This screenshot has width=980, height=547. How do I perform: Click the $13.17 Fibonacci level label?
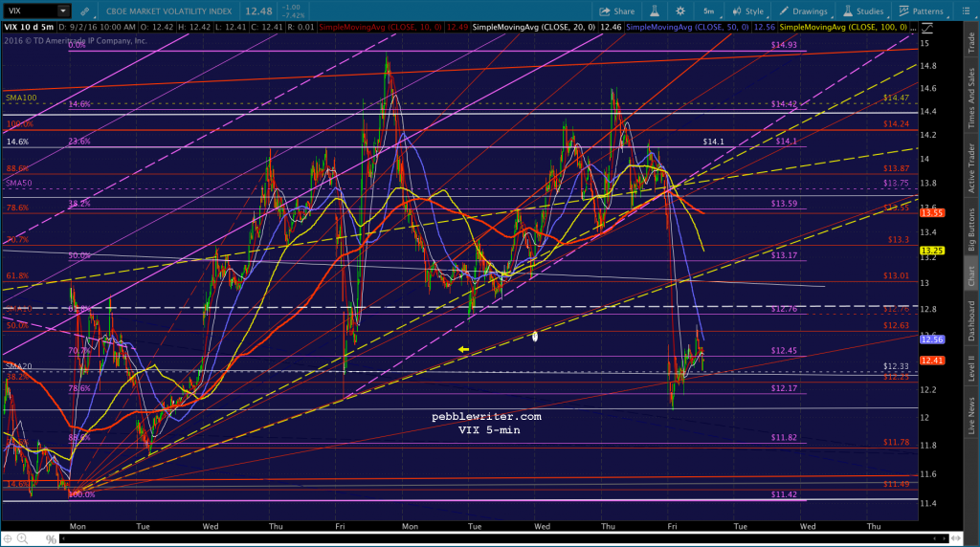tap(784, 255)
